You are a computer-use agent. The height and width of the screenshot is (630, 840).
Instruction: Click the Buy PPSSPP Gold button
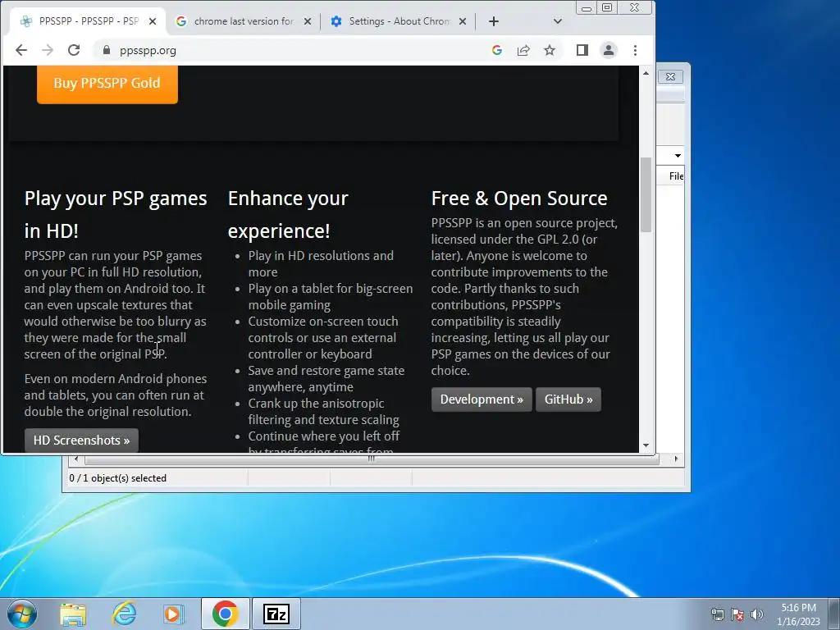point(107,84)
